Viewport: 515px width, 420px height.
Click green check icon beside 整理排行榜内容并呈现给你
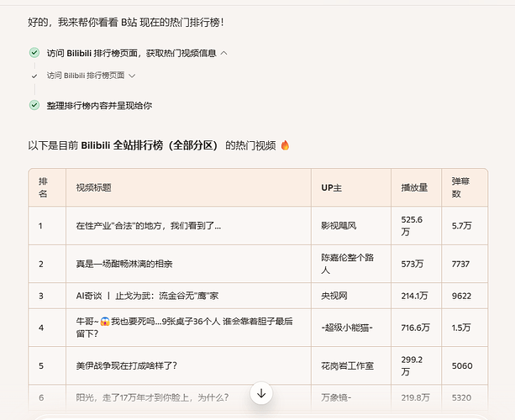[x=34, y=105]
